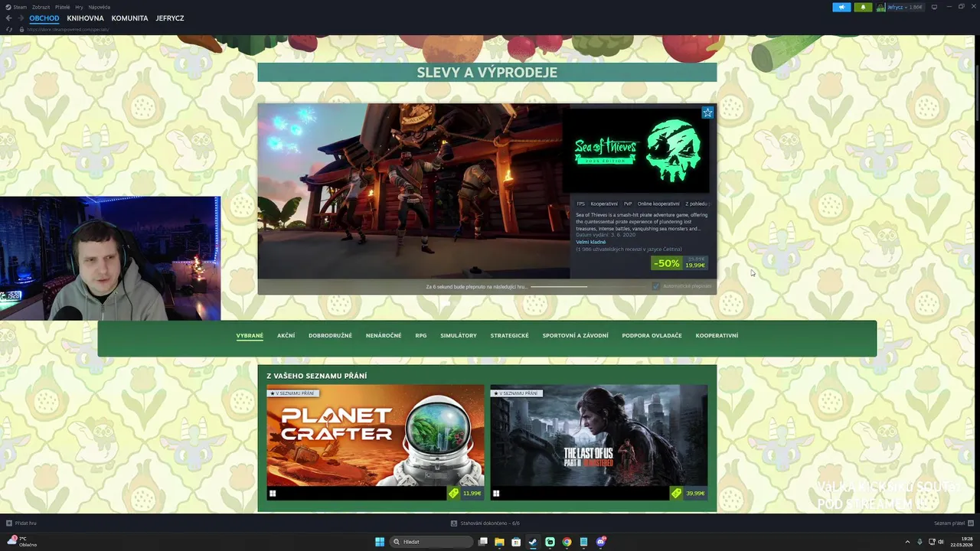Switch to the OBCHOD tab
The height and width of the screenshot is (551, 980).
pyautogui.click(x=44, y=18)
